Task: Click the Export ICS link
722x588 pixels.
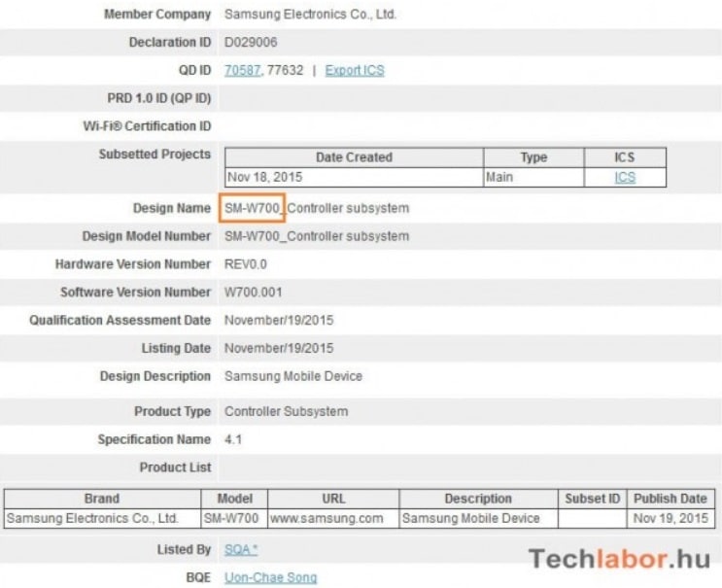Action: pos(354,71)
